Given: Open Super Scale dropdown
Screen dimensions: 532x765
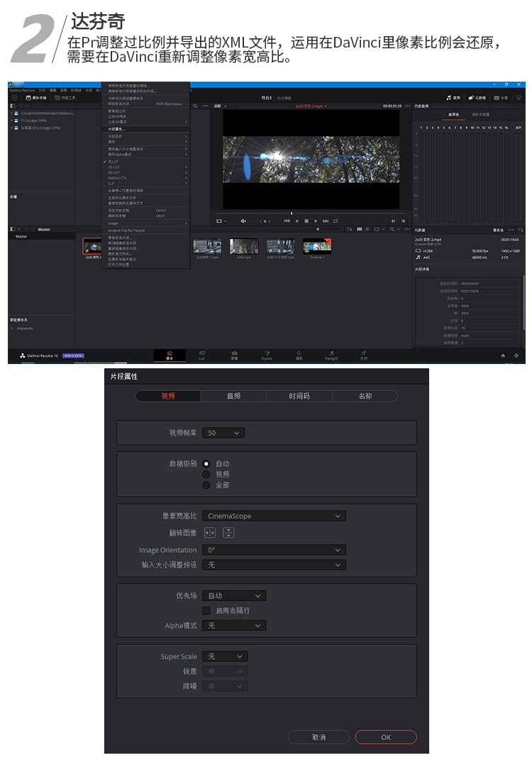Looking at the screenshot, I should 225,656.
